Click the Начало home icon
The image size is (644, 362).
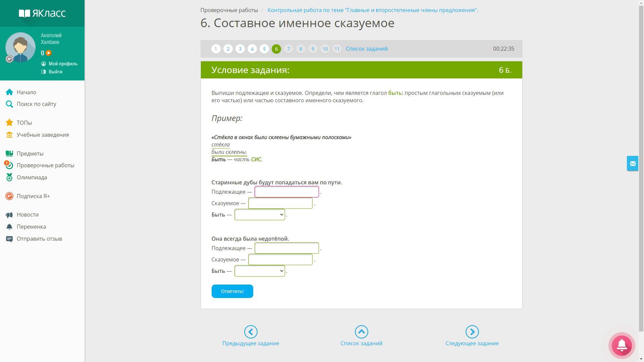[x=9, y=92]
